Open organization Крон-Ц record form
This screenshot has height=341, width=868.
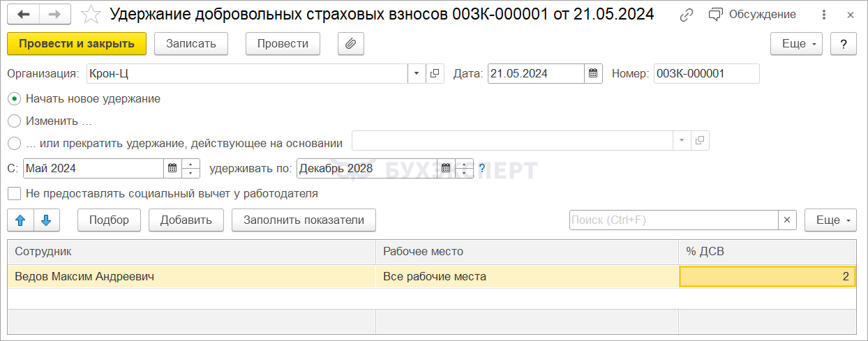click(x=435, y=73)
